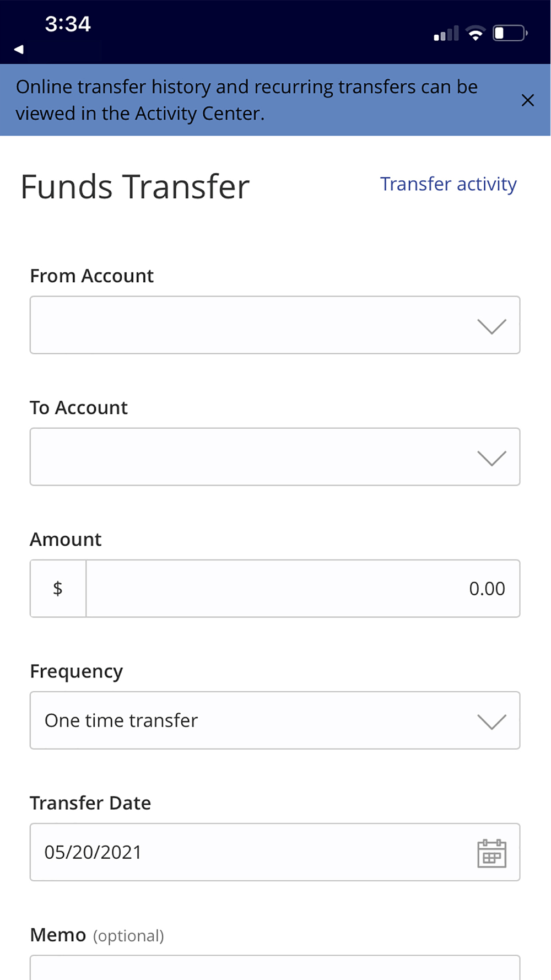Tap the 3:34 clock in status bar

pyautogui.click(x=68, y=24)
